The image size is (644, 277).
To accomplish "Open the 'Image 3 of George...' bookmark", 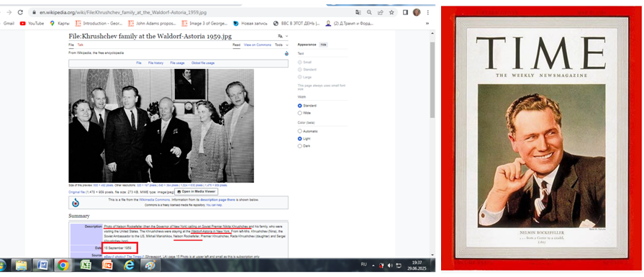I will click(204, 24).
